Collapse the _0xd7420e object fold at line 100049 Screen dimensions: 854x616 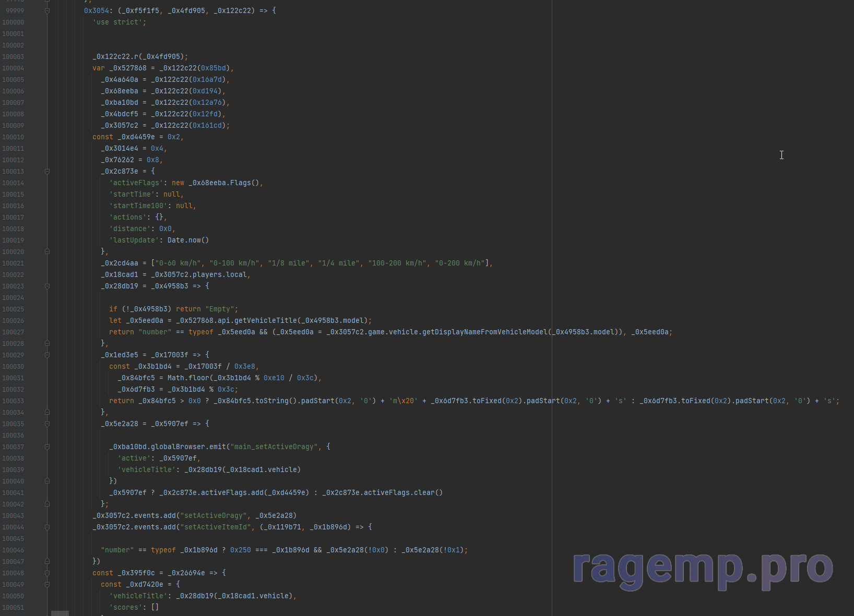(x=47, y=584)
